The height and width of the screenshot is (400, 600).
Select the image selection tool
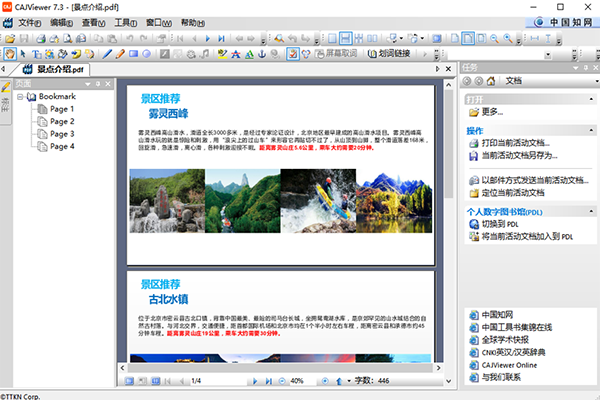click(49, 54)
